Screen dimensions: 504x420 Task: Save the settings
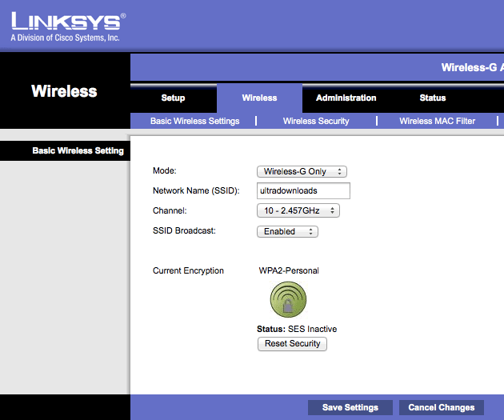coord(350,407)
